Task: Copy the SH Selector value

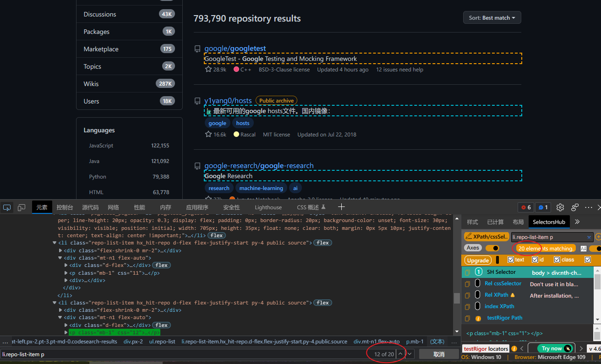Action: click(x=467, y=272)
